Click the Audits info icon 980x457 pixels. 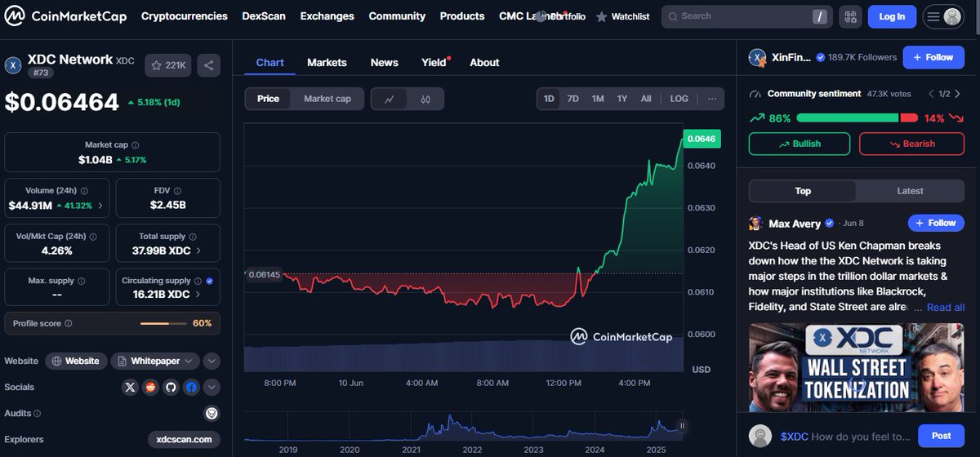coord(37,414)
